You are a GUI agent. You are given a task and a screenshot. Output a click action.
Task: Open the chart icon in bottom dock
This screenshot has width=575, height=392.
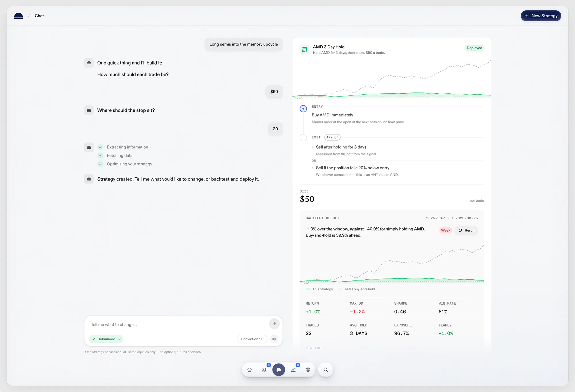[293, 370]
